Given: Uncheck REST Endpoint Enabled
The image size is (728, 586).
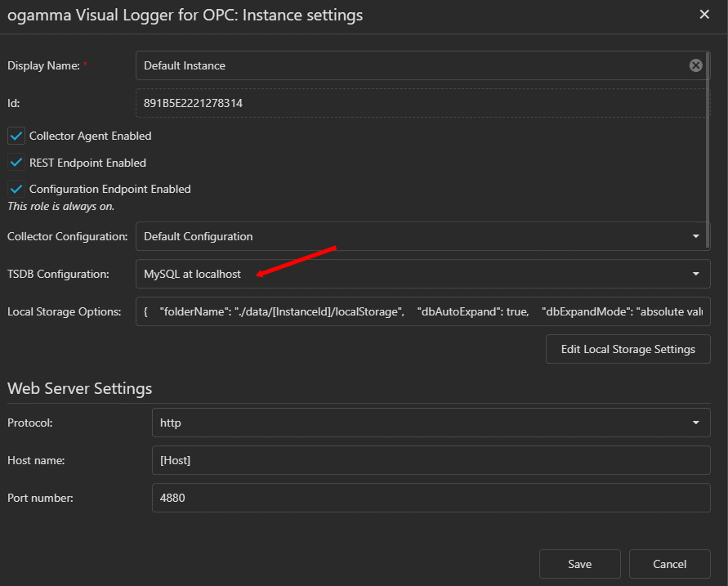Looking at the screenshot, I should click(16, 163).
